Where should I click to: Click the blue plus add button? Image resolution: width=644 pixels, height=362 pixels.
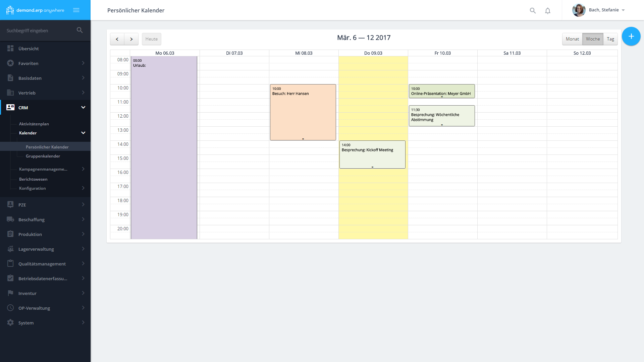[631, 36]
